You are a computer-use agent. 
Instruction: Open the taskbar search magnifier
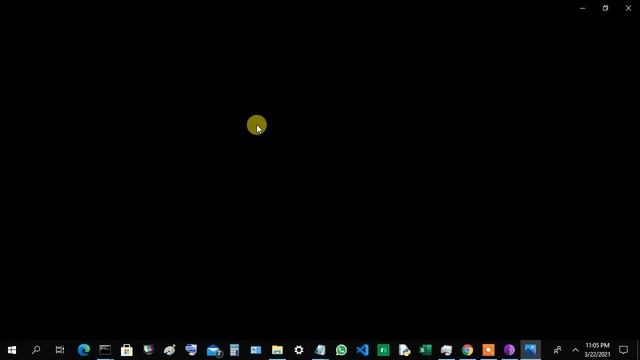point(36,350)
